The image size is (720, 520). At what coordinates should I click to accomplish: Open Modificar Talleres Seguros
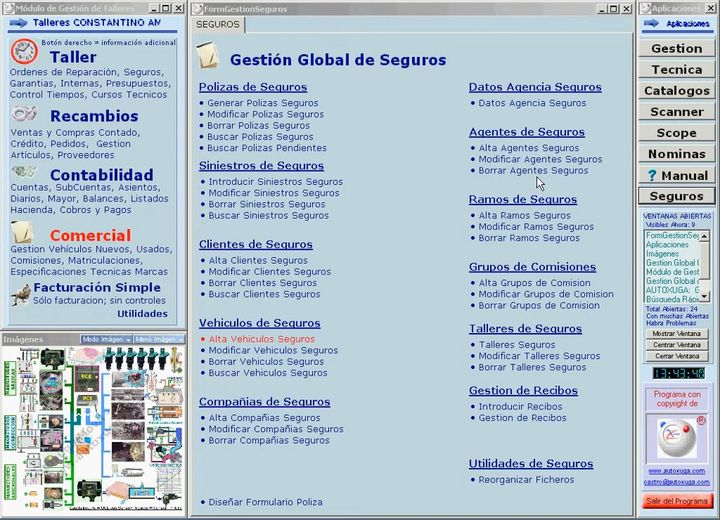pos(540,356)
